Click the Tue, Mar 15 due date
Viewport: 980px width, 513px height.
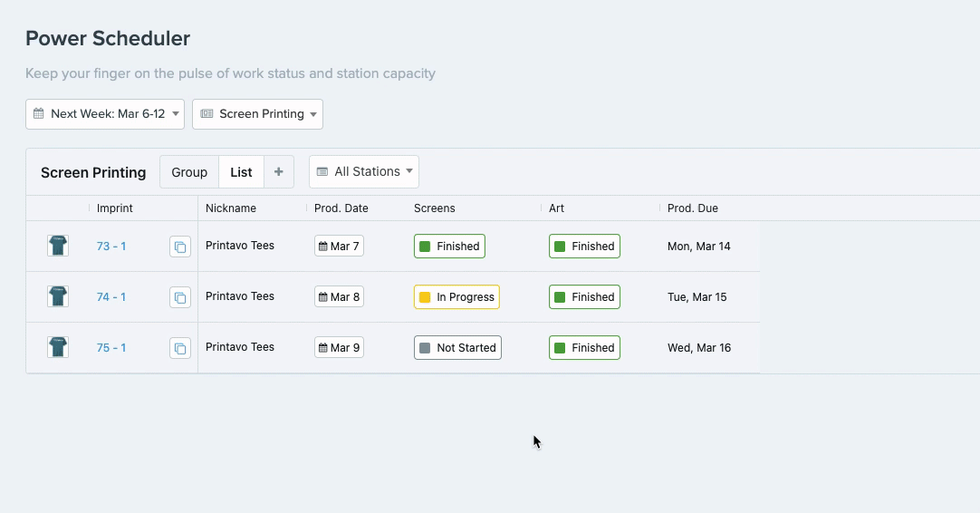(697, 297)
